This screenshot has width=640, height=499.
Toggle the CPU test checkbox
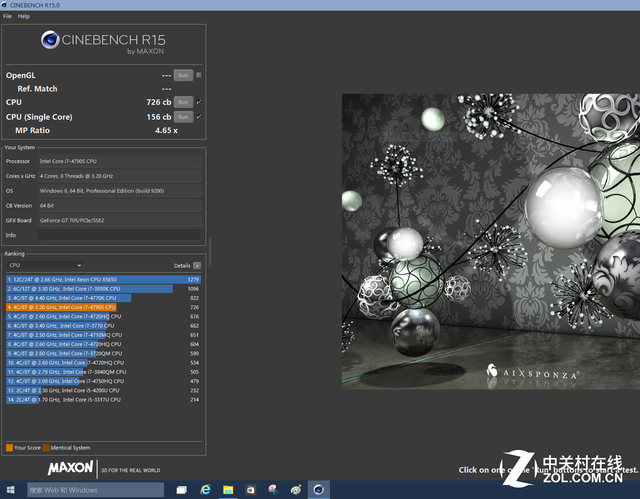[x=199, y=102]
